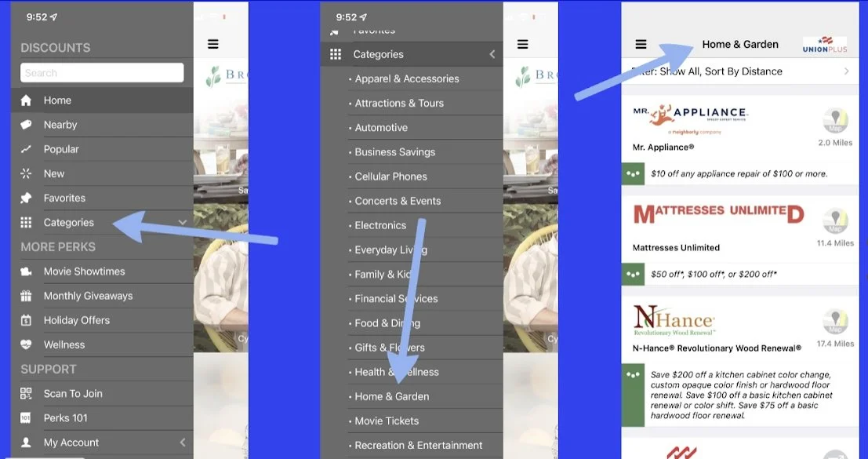Viewport: 868px width, 459px height.
Task: Click the Home house icon in Discounts menu
Action: point(26,100)
